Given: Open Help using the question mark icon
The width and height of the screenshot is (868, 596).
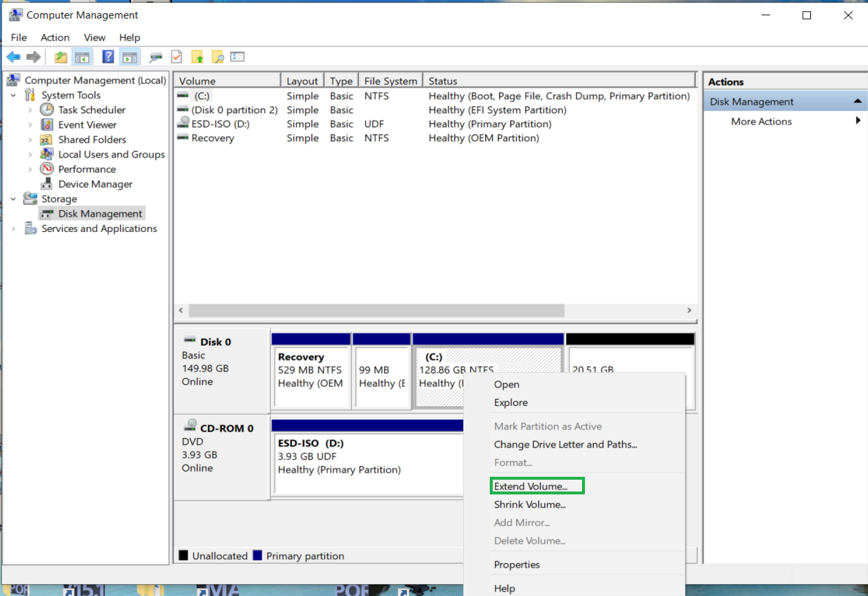Looking at the screenshot, I should 108,56.
